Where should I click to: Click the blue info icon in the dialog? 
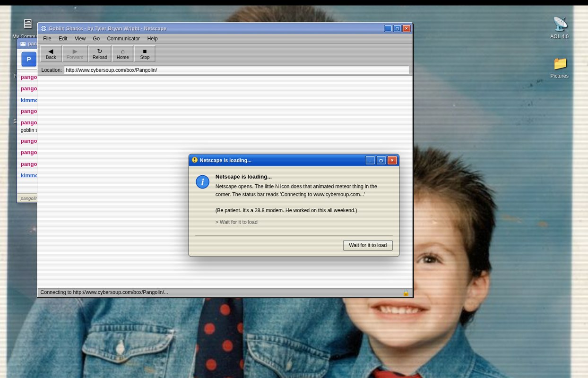202,182
